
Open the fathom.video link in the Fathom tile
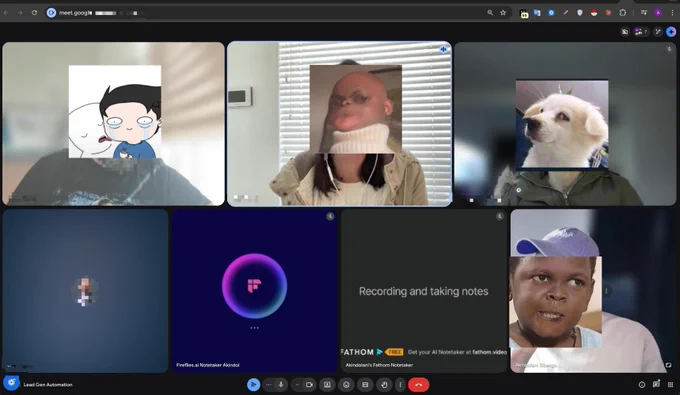pos(490,352)
